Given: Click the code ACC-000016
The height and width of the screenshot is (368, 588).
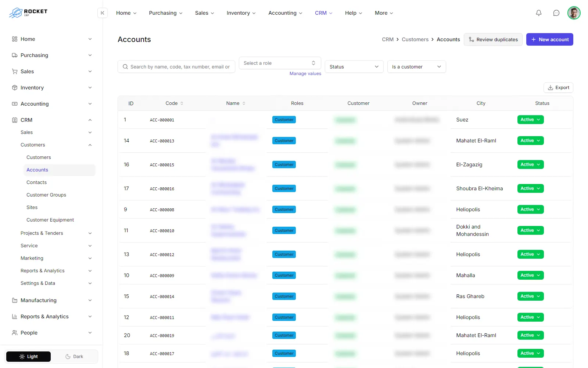Looking at the screenshot, I should pyautogui.click(x=162, y=189).
